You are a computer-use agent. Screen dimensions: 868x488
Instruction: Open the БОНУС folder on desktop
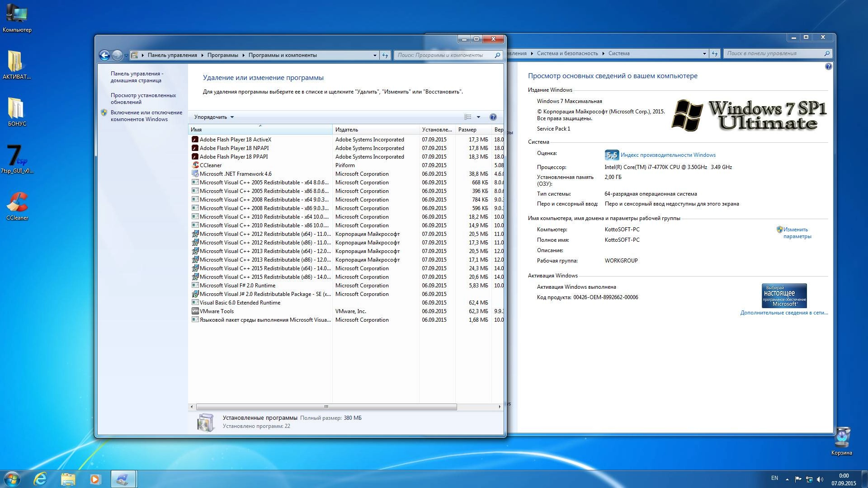17,112
